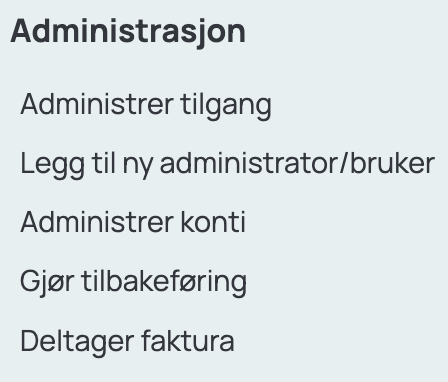
Task: Open the faktura item for Deltager
Action: (x=127, y=342)
